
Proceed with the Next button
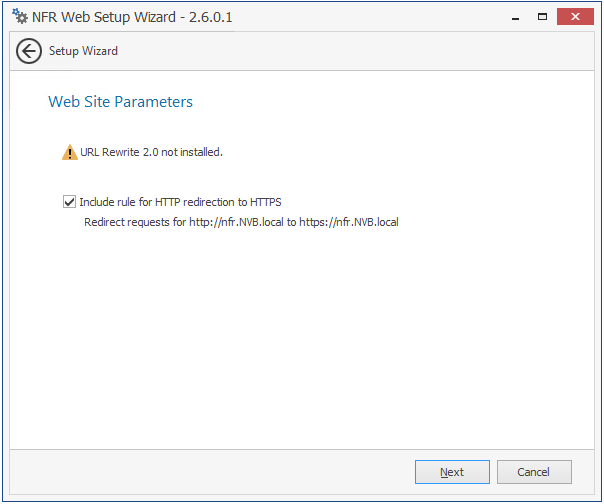click(x=452, y=472)
